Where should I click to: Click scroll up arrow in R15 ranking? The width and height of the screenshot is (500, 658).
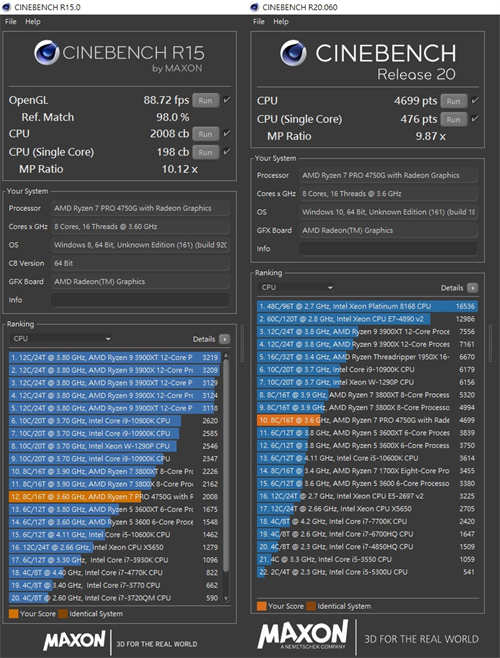pos(226,356)
